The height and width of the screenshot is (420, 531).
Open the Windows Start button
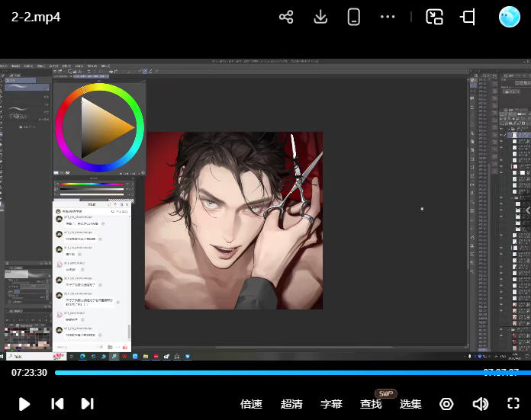pyautogui.click(x=2, y=357)
